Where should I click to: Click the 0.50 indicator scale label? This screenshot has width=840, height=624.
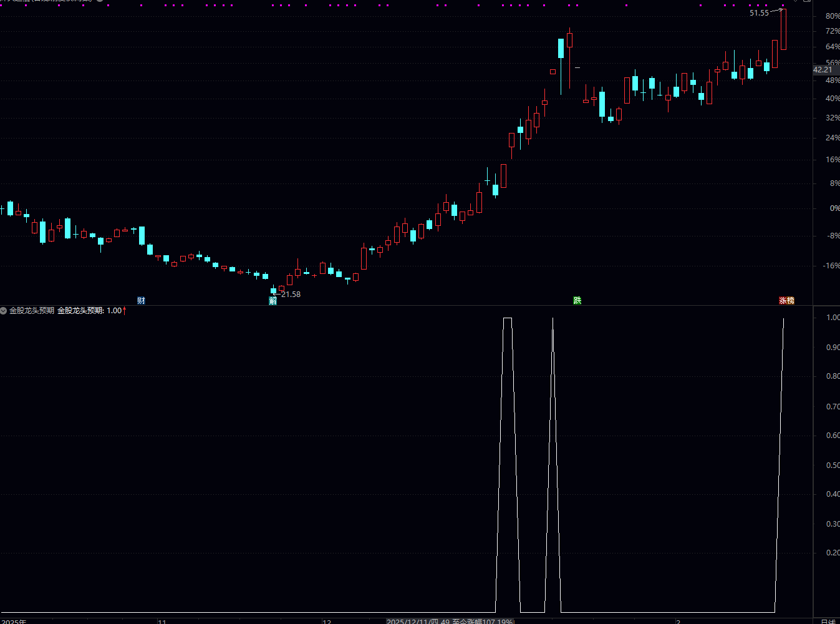(x=833, y=466)
